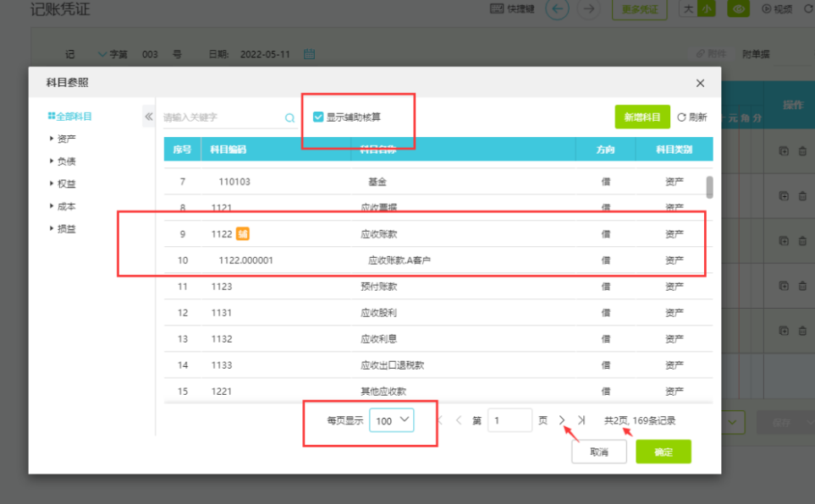
Task: Refresh the list via 刷新
Action: (x=692, y=118)
